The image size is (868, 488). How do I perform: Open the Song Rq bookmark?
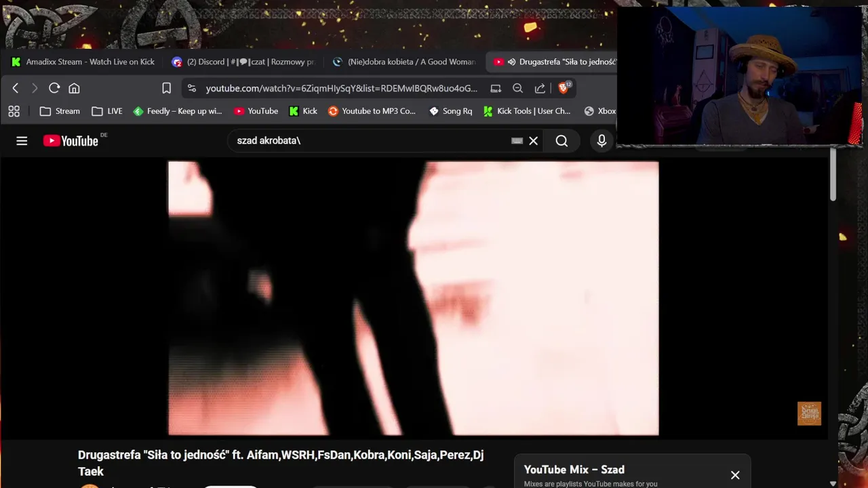point(451,111)
